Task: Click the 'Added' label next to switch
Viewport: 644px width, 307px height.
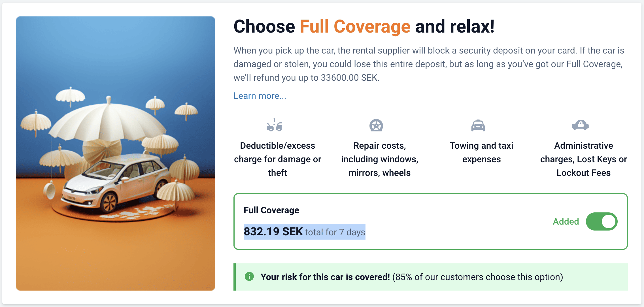Action: point(566,221)
